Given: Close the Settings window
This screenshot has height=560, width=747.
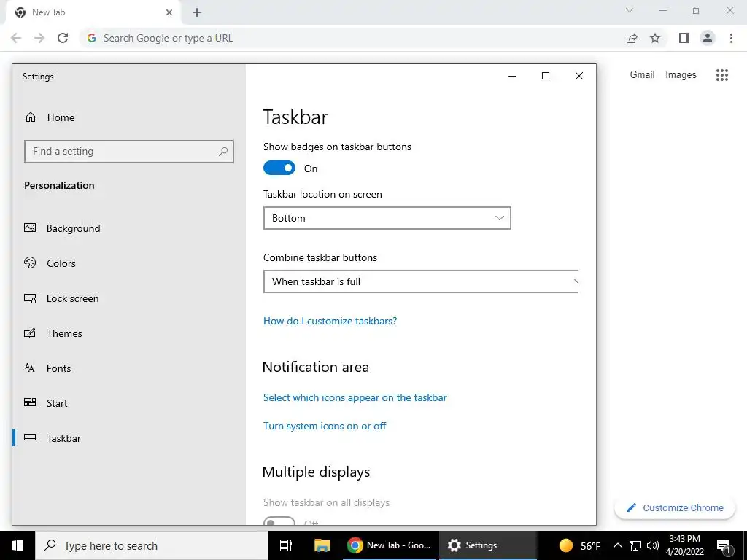Looking at the screenshot, I should 578,76.
